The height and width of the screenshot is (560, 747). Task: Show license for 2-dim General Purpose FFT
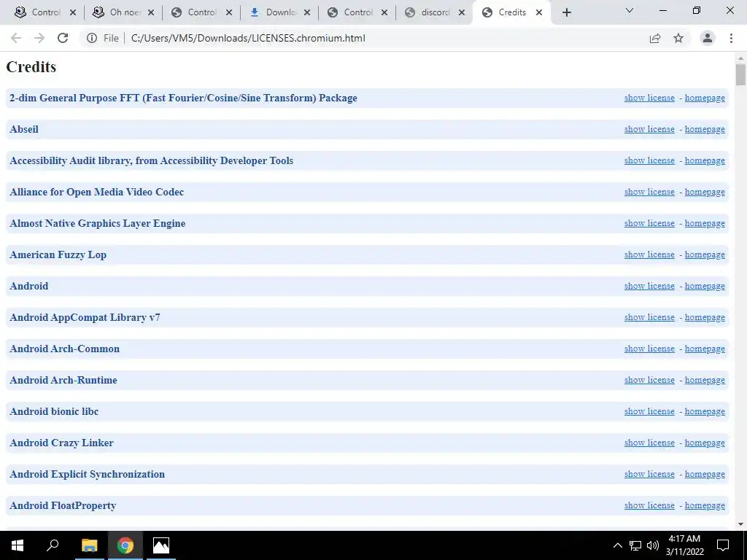649,98
